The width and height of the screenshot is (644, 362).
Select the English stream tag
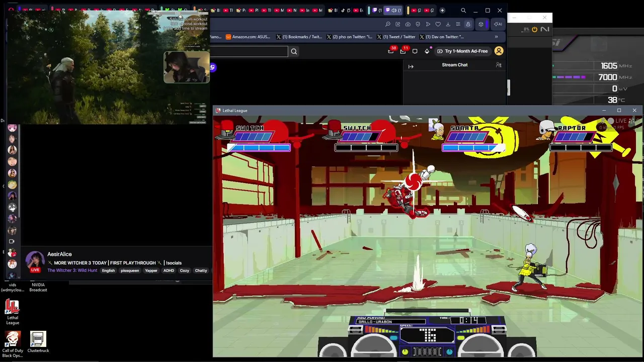(x=108, y=270)
